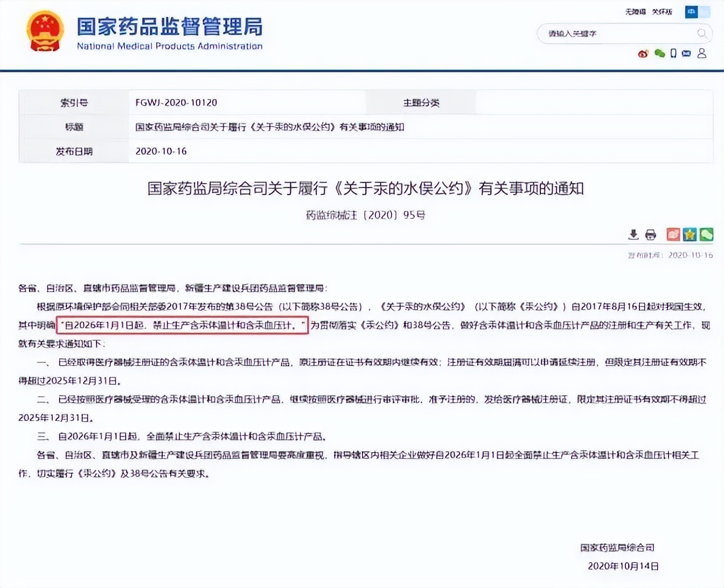Open the Weibo icon in header
The width and height of the screenshot is (724, 588).
643,53
